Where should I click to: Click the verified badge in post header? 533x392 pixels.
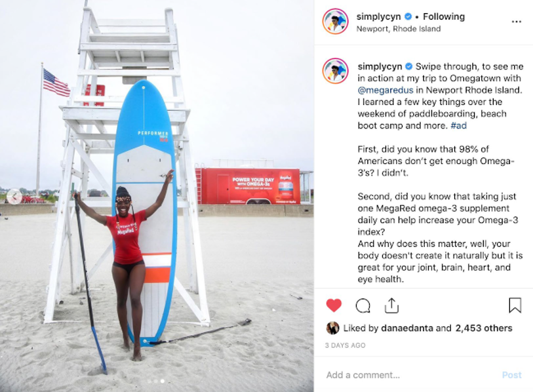[408, 16]
